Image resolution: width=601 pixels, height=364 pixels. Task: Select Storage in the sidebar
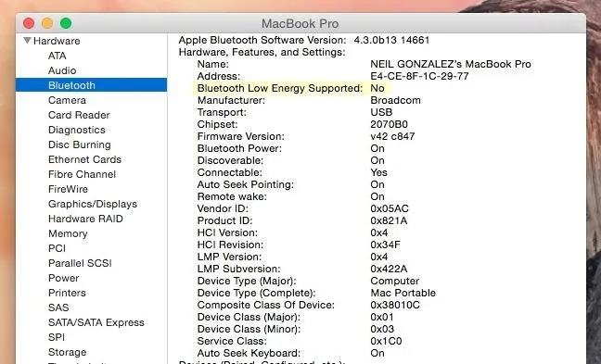point(67,352)
